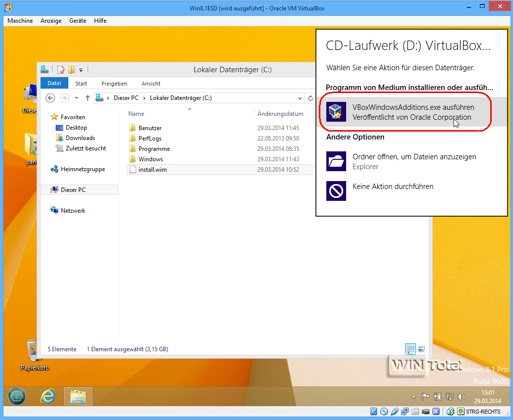This screenshot has width=513, height=420.
Task: Select the Benutzer folder
Action: pyautogui.click(x=221, y=128)
